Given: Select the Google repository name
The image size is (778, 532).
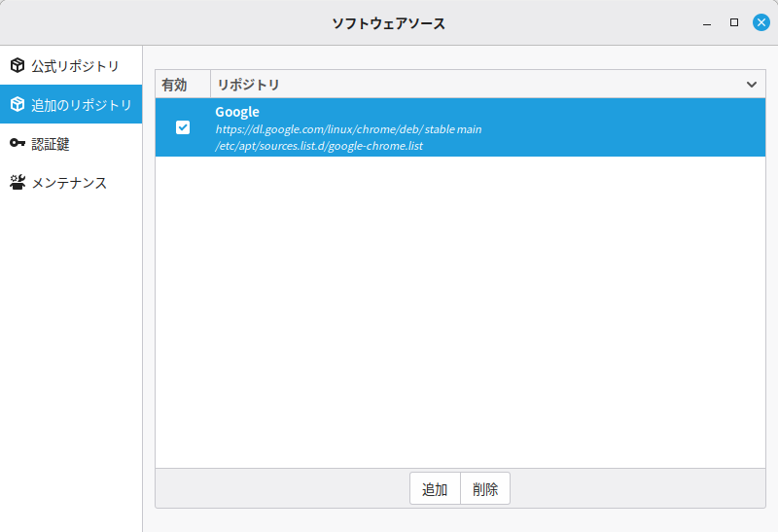Looking at the screenshot, I should 237,112.
